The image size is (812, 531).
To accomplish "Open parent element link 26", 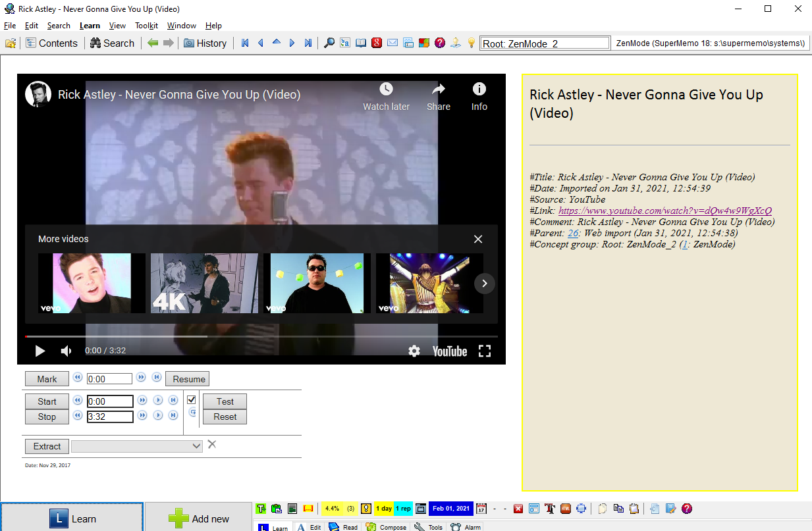I will pos(572,233).
